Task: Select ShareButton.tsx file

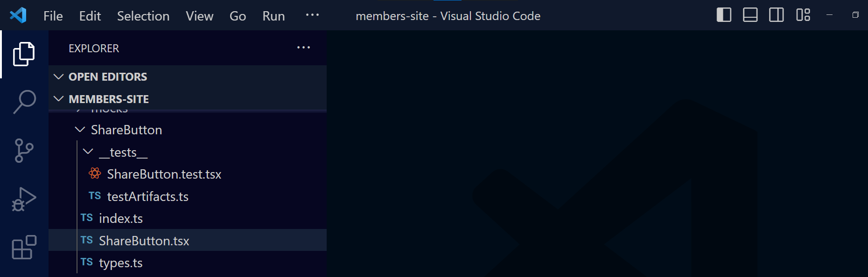Action: coord(188,240)
